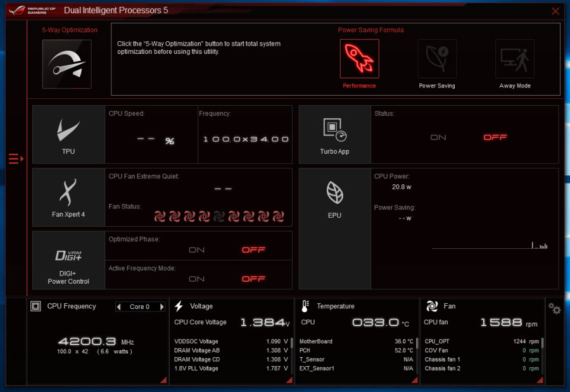Select the MotherBoard temperature row
Image resolution: width=570 pixels, height=392 pixels.
(356, 341)
